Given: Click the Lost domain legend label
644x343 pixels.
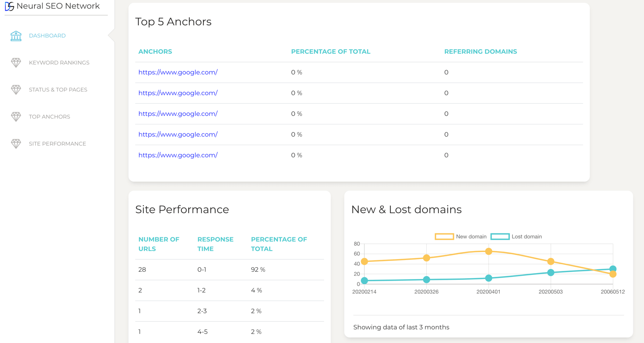Looking at the screenshot, I should click(527, 237).
